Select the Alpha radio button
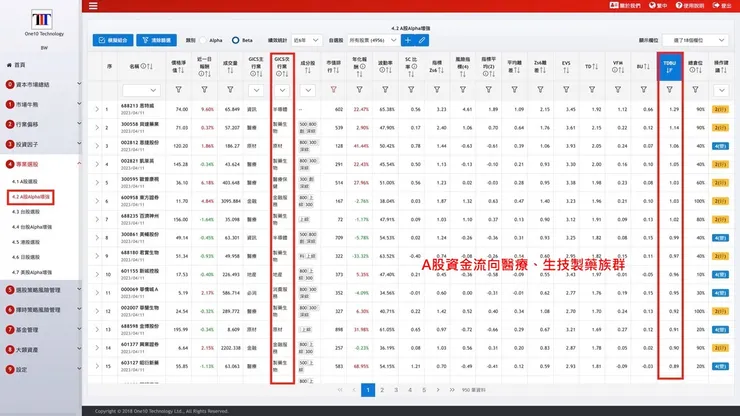The width and height of the screenshot is (740, 416). (203, 41)
